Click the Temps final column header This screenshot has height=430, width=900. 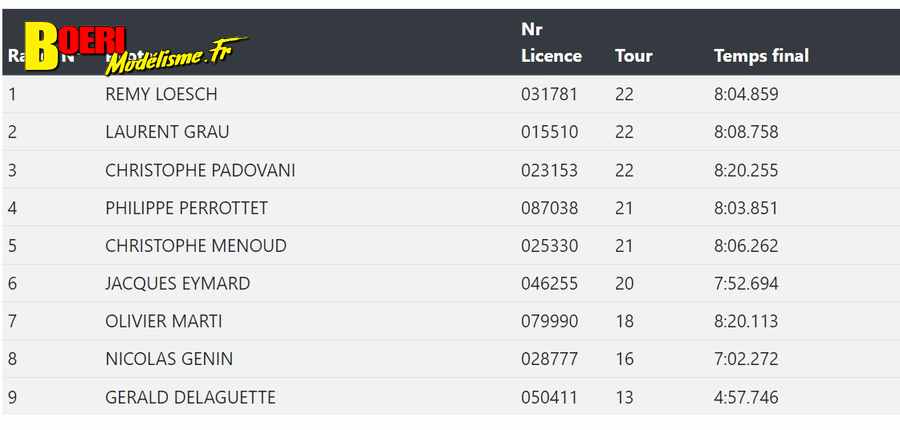click(x=761, y=56)
